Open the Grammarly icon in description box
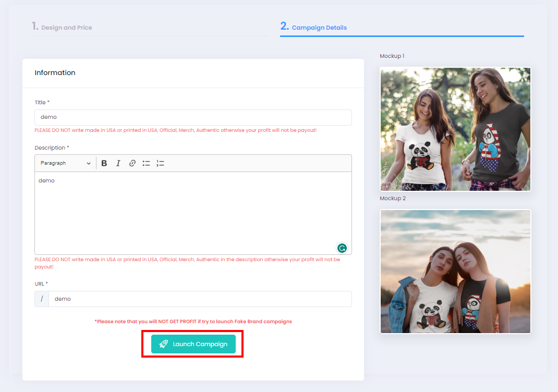 tap(342, 248)
